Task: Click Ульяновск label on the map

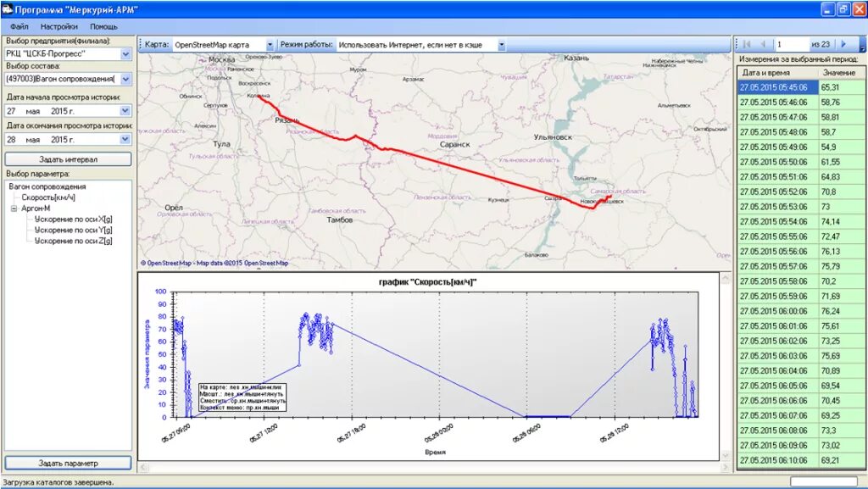Action: pos(553,137)
